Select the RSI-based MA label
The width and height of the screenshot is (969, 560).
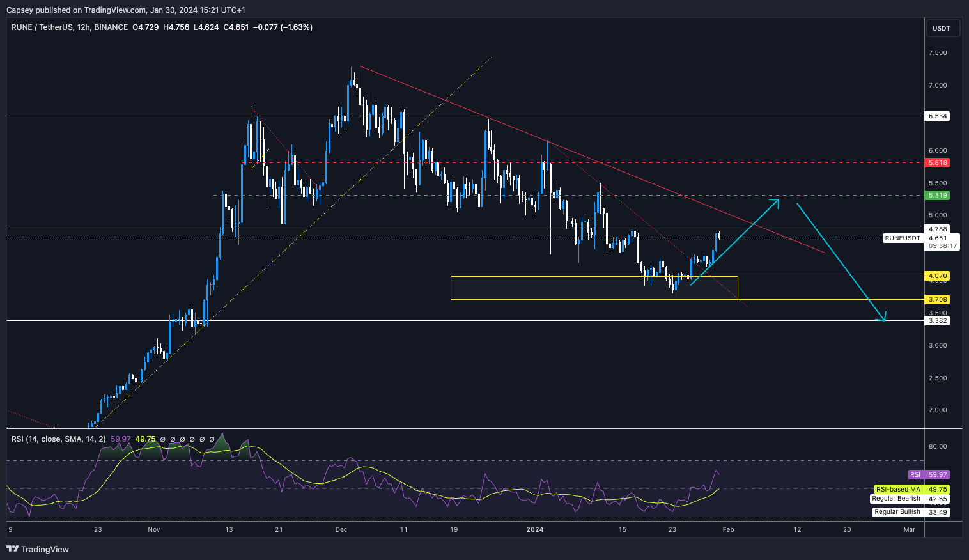click(898, 490)
